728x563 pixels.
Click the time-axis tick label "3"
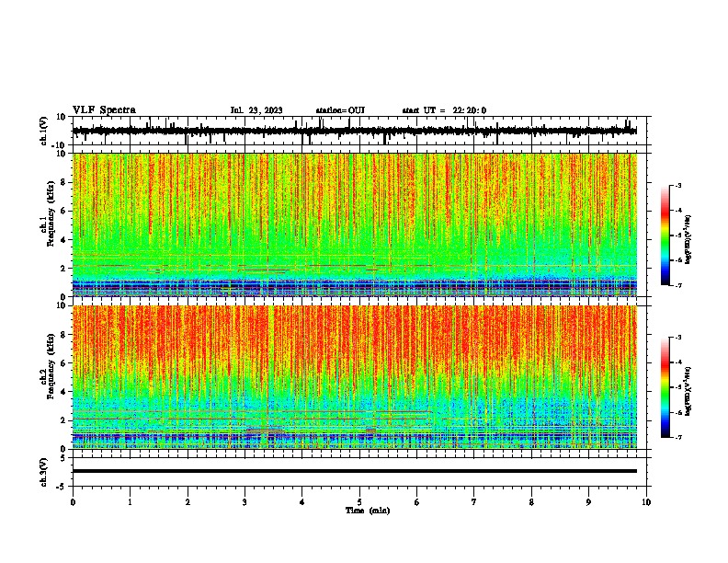coord(245,502)
